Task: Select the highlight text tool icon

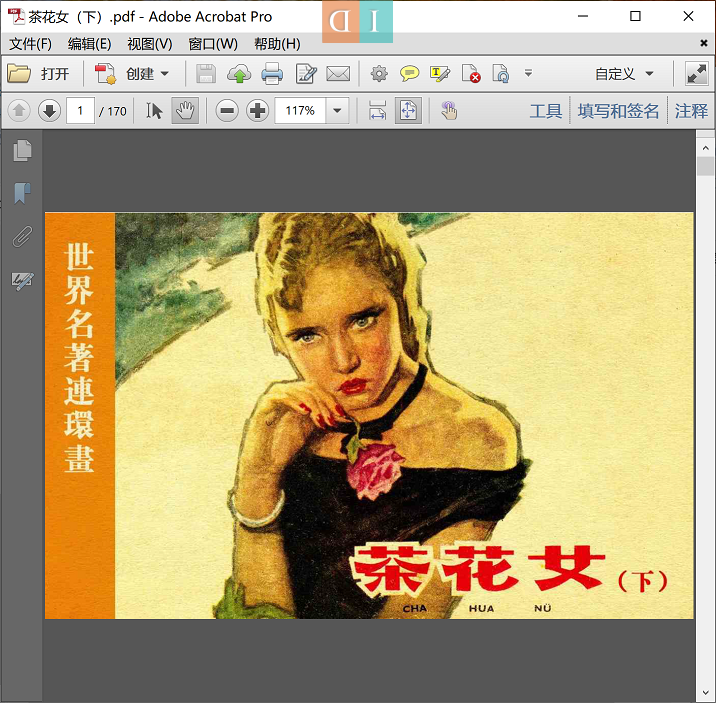Action: point(440,73)
